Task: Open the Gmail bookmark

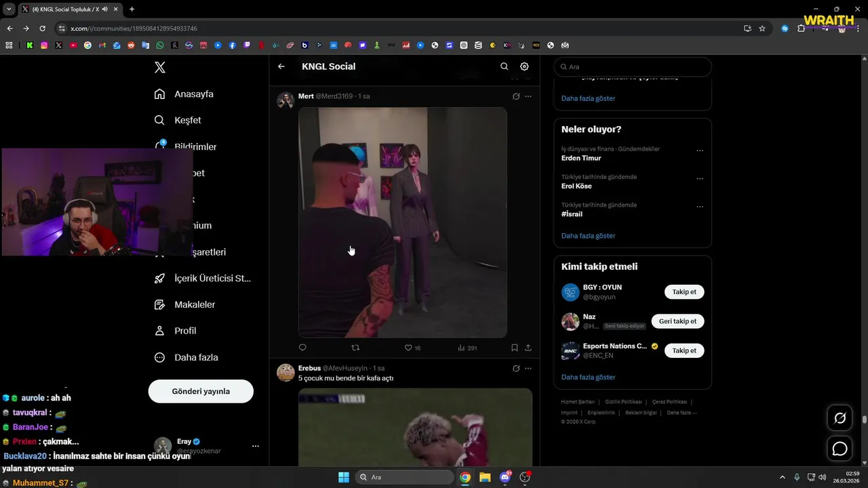Action: [x=102, y=45]
